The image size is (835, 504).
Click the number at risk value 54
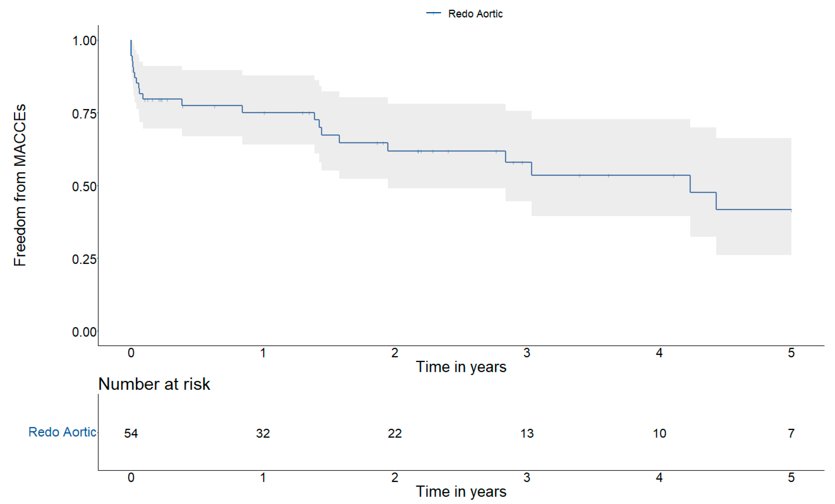click(x=131, y=434)
